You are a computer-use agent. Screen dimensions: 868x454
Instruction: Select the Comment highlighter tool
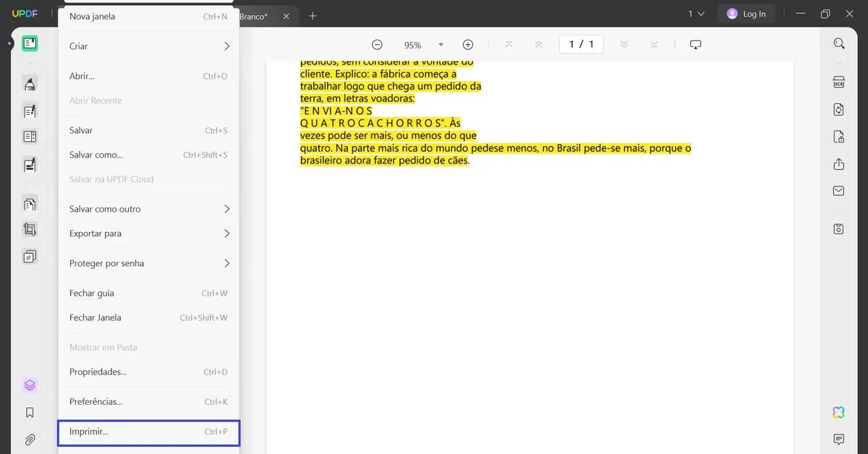(30, 84)
